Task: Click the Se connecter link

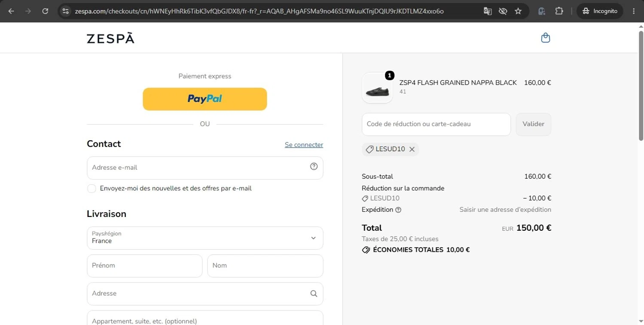Action: [x=304, y=145]
